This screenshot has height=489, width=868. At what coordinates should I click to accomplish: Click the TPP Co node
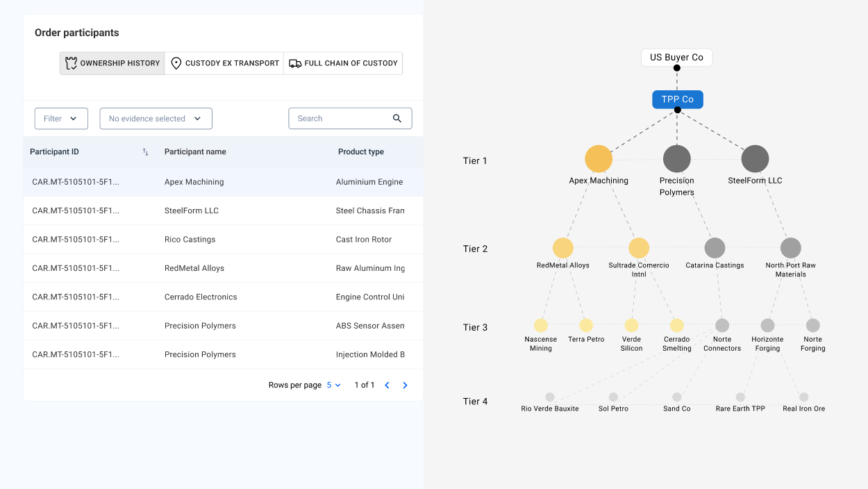[678, 99]
